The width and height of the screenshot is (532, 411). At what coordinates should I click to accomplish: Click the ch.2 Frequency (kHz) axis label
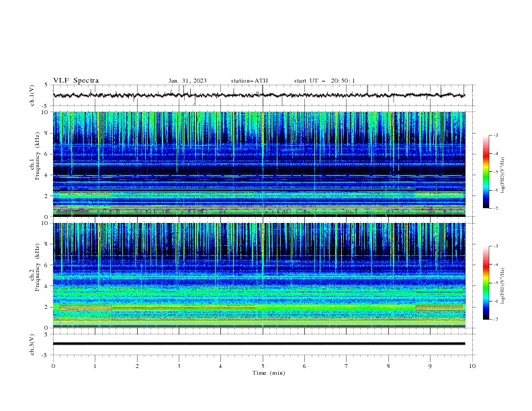click(x=35, y=267)
